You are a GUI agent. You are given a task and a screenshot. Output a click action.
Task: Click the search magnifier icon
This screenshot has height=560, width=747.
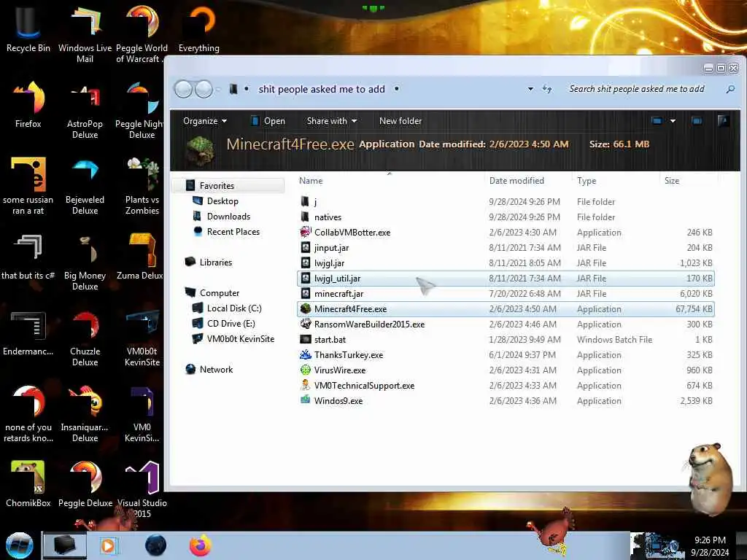pyautogui.click(x=730, y=89)
